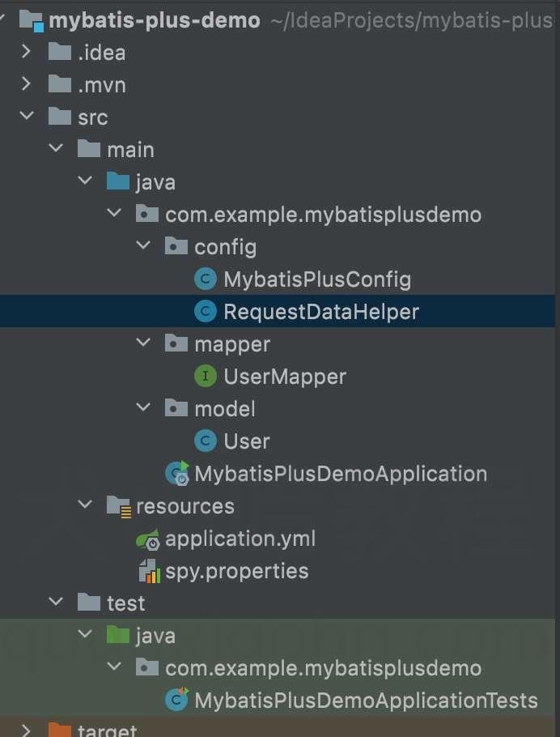This screenshot has width=560, height=737.
Task: Select the mybatis-plus-demo project root
Action: point(154,20)
